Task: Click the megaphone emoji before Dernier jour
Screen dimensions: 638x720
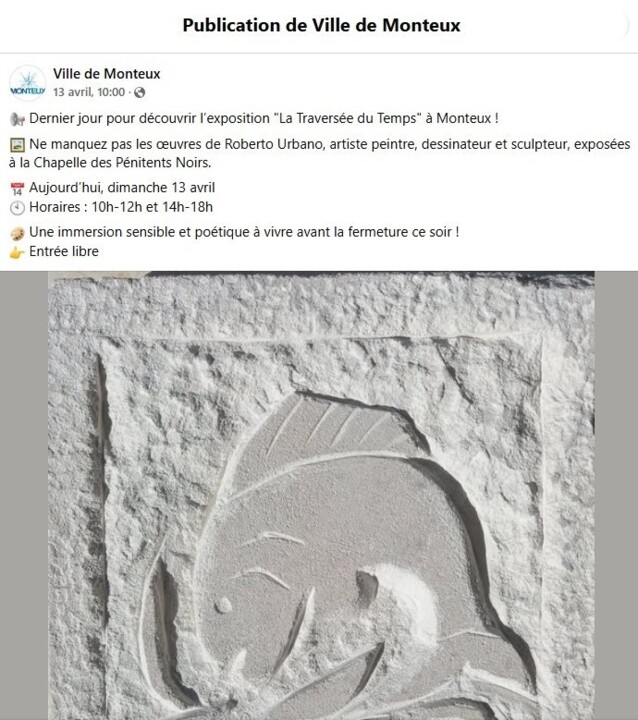Action: [17, 119]
